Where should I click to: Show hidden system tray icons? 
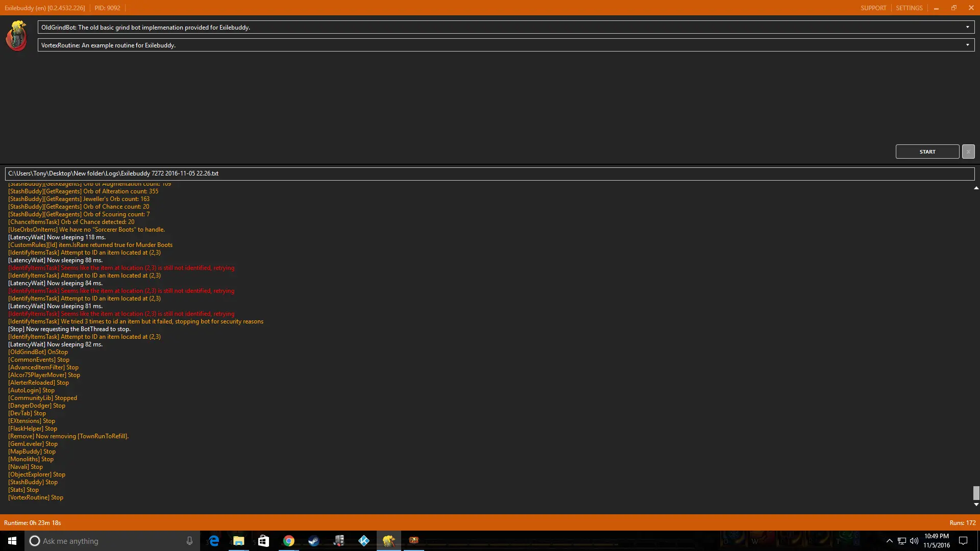[889, 541]
